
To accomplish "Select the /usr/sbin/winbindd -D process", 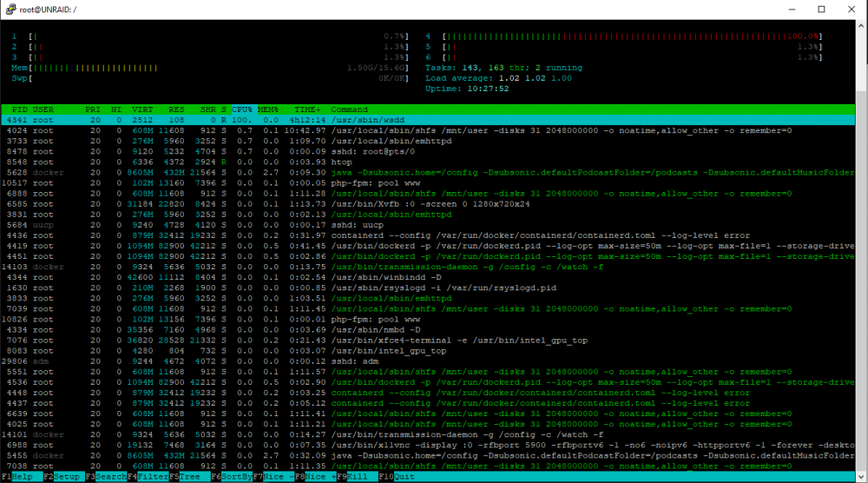I will click(x=428, y=277).
